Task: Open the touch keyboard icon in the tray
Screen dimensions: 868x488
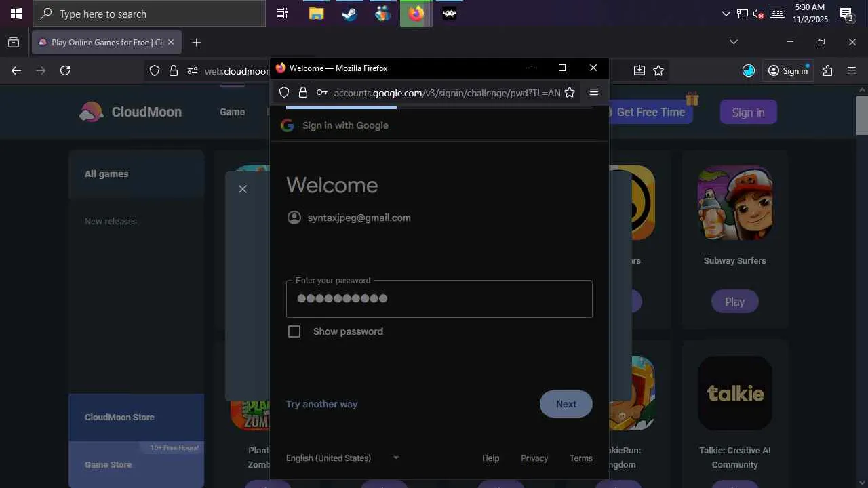Action: coord(777,14)
